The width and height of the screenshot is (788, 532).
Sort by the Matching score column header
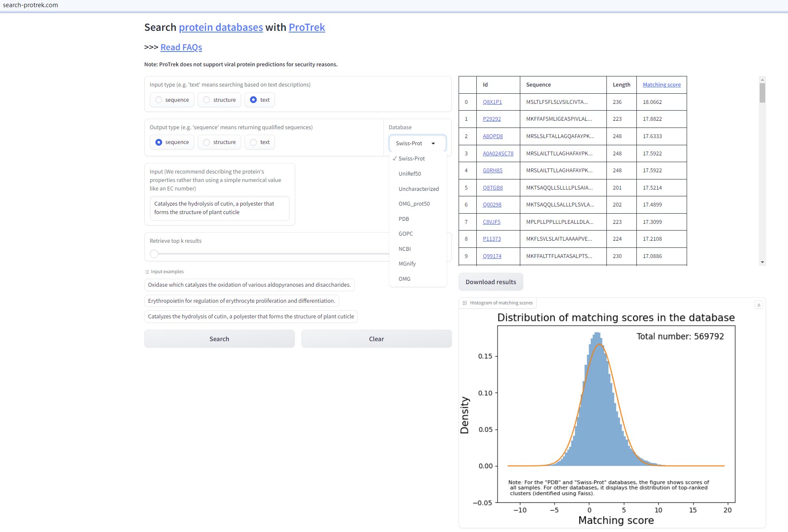coord(661,84)
